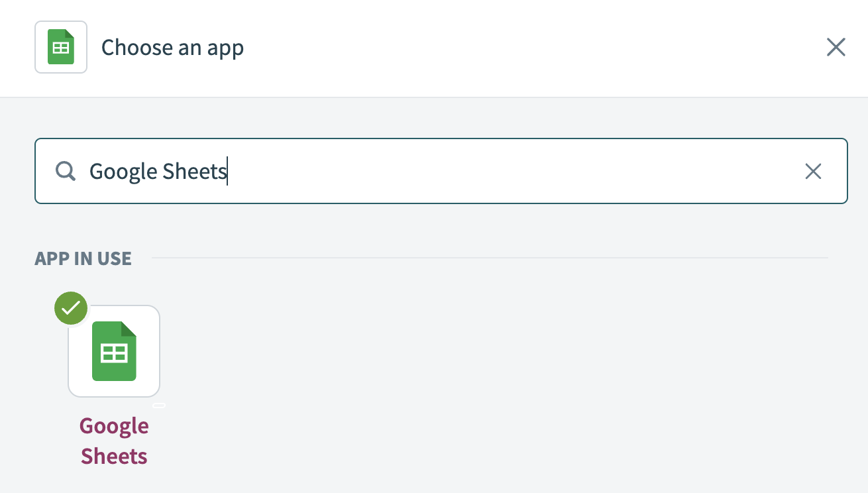Click the white dash indicator below the tile
Screen dimensions: 868x493
(159, 404)
